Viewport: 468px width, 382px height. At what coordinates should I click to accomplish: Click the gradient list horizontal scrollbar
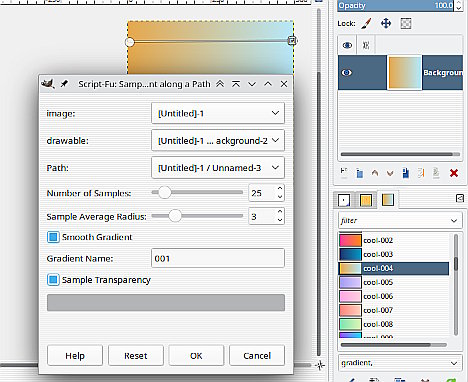click(393, 345)
